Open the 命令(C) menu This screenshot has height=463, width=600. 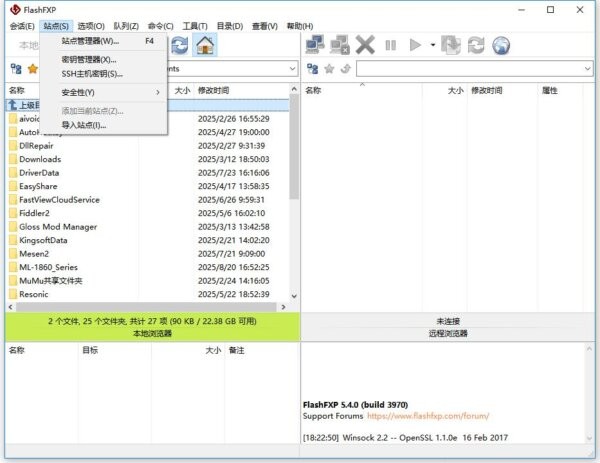pos(161,26)
